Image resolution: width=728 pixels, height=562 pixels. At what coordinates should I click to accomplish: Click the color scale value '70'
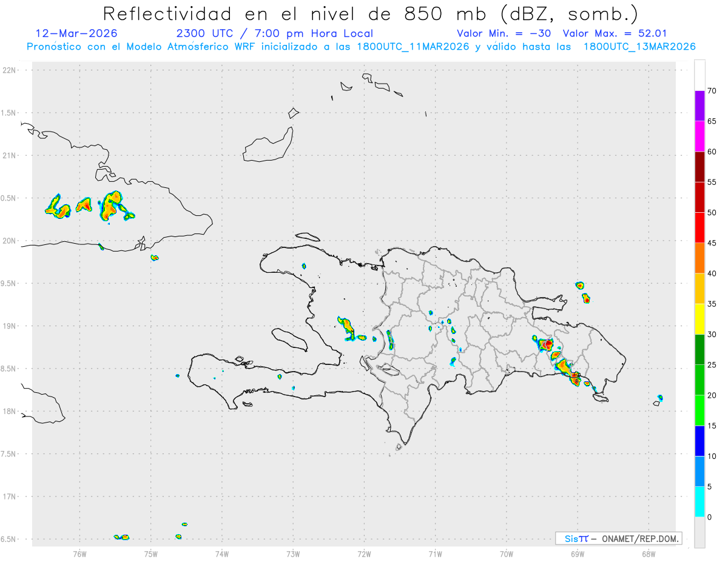point(712,91)
